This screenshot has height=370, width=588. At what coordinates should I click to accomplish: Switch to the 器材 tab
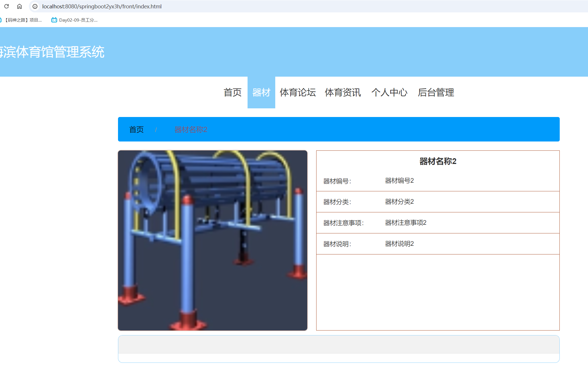261,92
